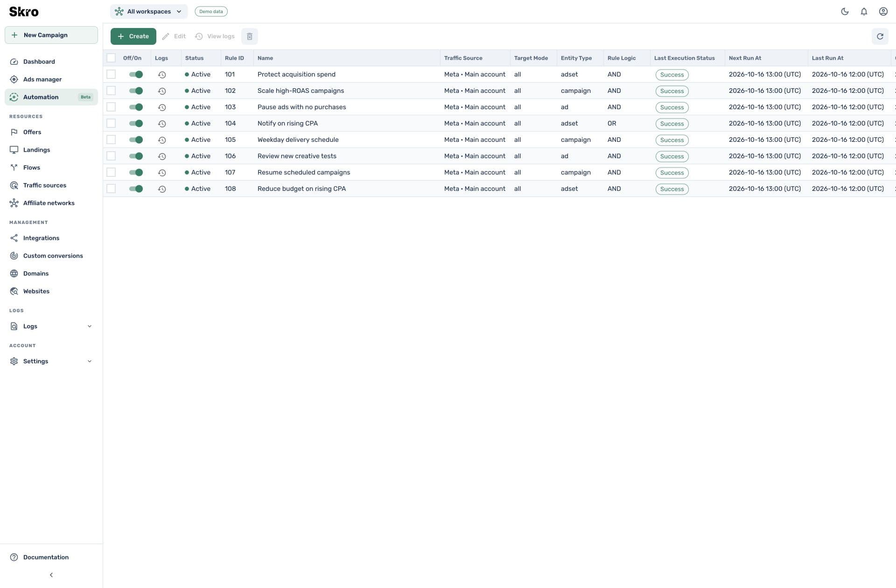Check the box for rule 106
This screenshot has height=588, width=896.
[x=111, y=156]
